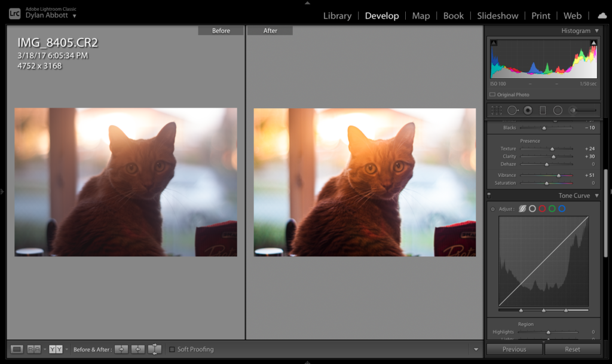Click the Texture slider handle
The width and height of the screenshot is (612, 364).
coord(552,149)
